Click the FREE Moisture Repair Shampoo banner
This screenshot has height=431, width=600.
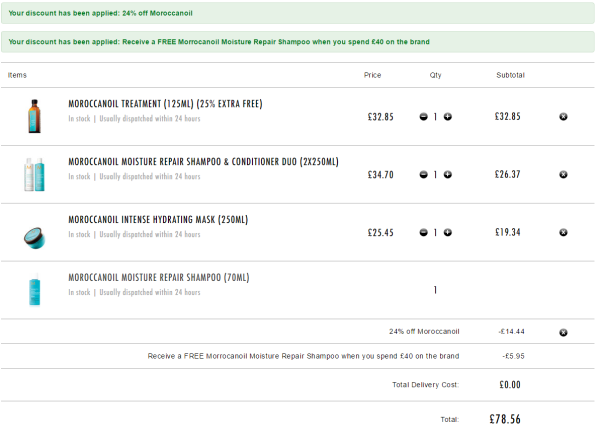click(x=298, y=42)
